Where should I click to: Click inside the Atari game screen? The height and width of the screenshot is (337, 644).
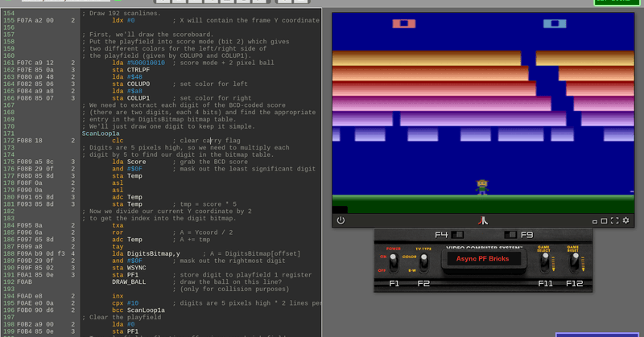click(483, 113)
